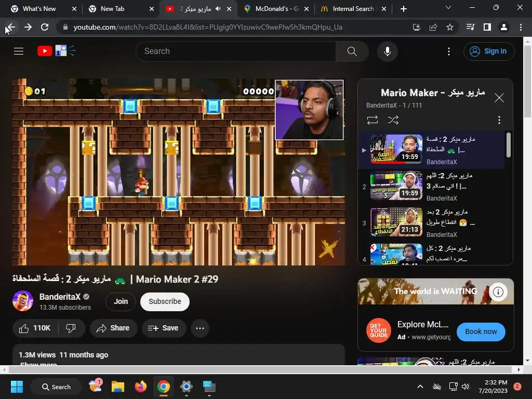Open Windows Start menu
Screen dimensions: 532x399
point(17,387)
